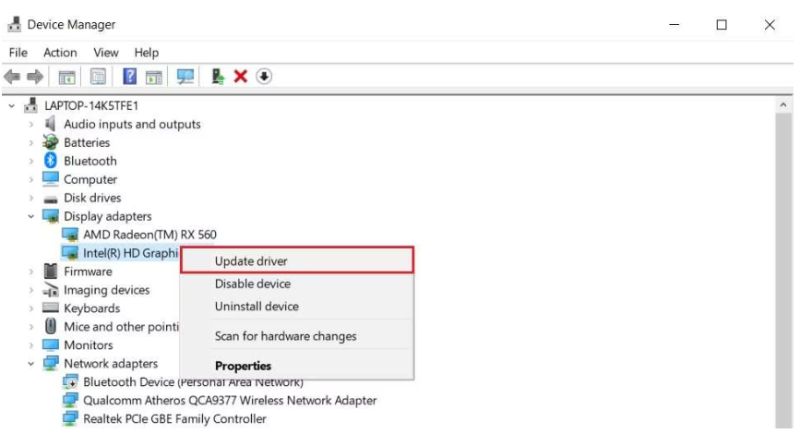Viewport: 800px width, 446px height.
Task: Expand the Monitors chevron
Action: [x=31, y=345]
